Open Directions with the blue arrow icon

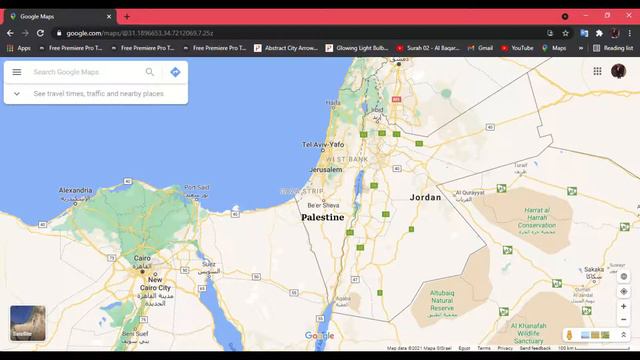coord(175,72)
